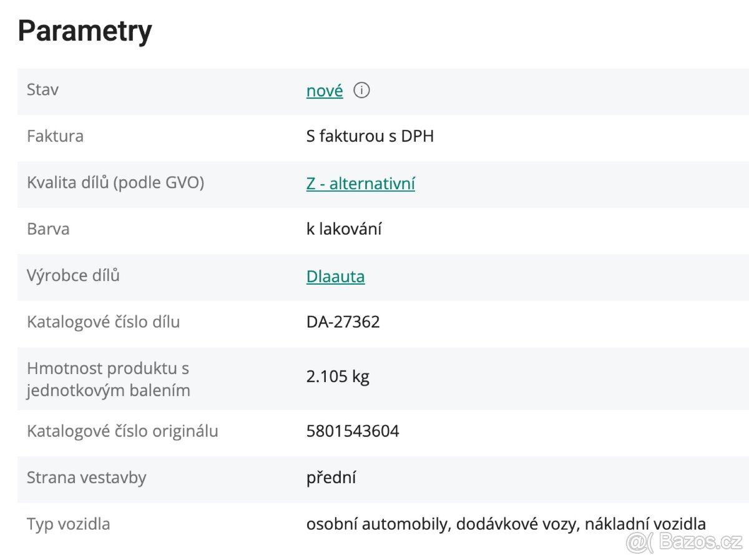This screenshot has width=749, height=560.
Task: Follow the Z - alternativní quality link
Action: 360,184
